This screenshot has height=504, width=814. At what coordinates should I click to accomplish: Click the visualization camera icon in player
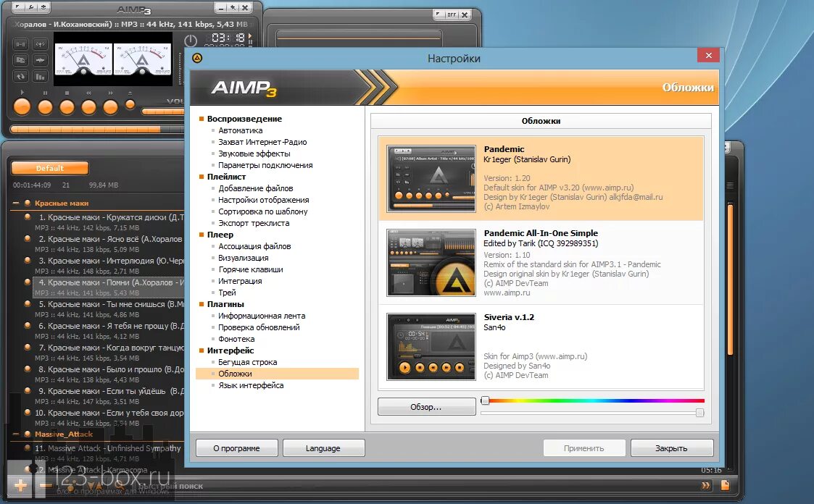21,60
